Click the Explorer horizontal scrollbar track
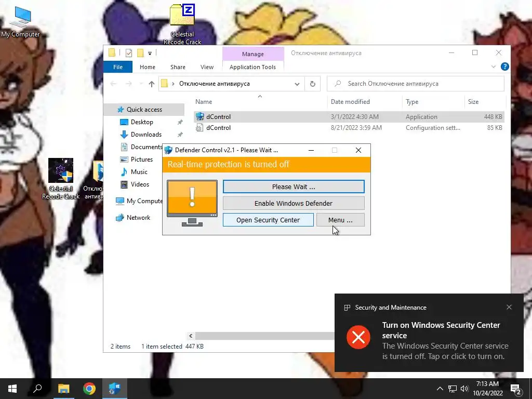The width and height of the screenshot is (532, 399). 264,336
